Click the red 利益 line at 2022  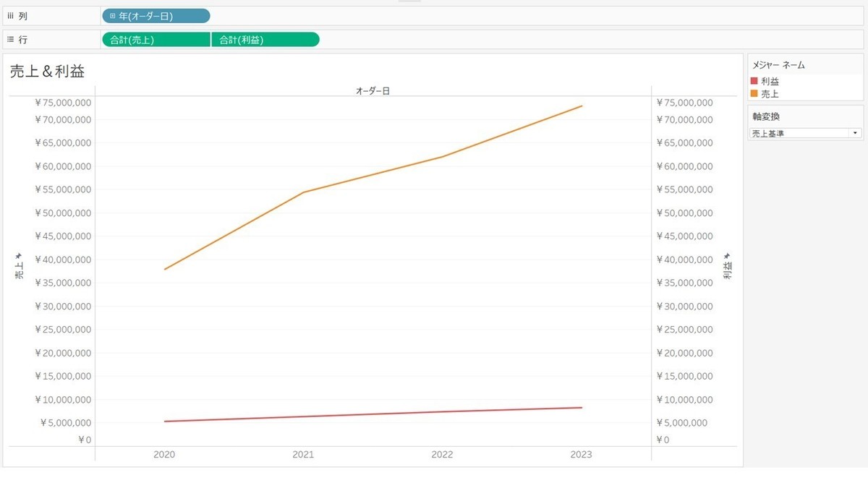(x=442, y=412)
